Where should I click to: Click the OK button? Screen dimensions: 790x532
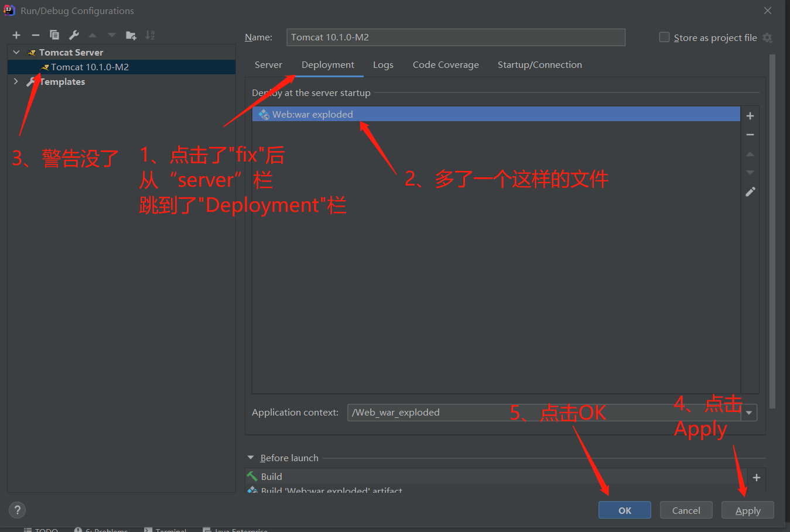(x=624, y=510)
